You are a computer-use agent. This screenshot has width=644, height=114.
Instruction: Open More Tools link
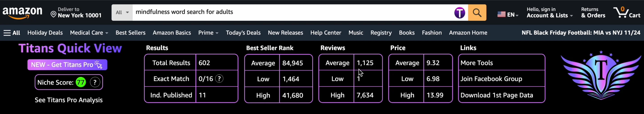[476, 63]
